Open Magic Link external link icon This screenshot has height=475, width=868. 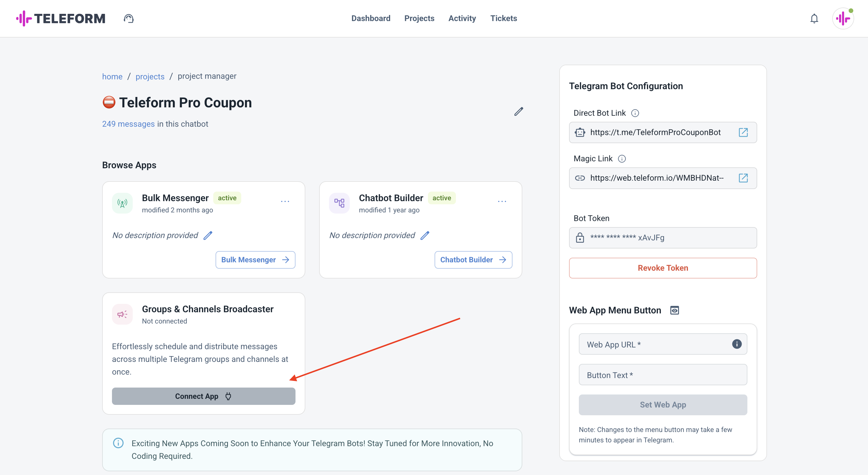(x=743, y=178)
